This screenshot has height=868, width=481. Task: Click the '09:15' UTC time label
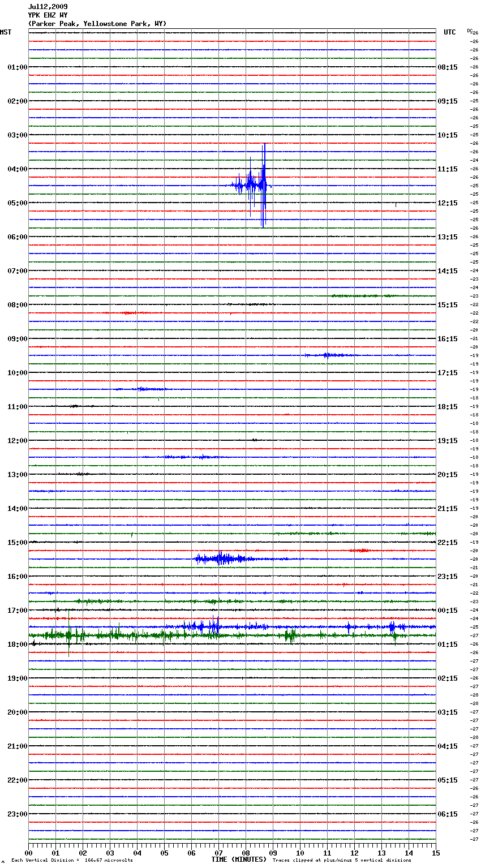[x=448, y=101]
